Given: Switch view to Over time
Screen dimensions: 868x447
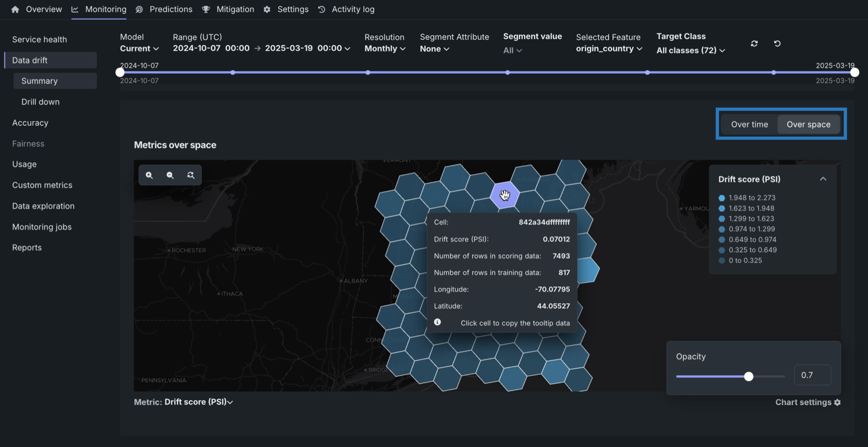Looking at the screenshot, I should click(x=749, y=124).
